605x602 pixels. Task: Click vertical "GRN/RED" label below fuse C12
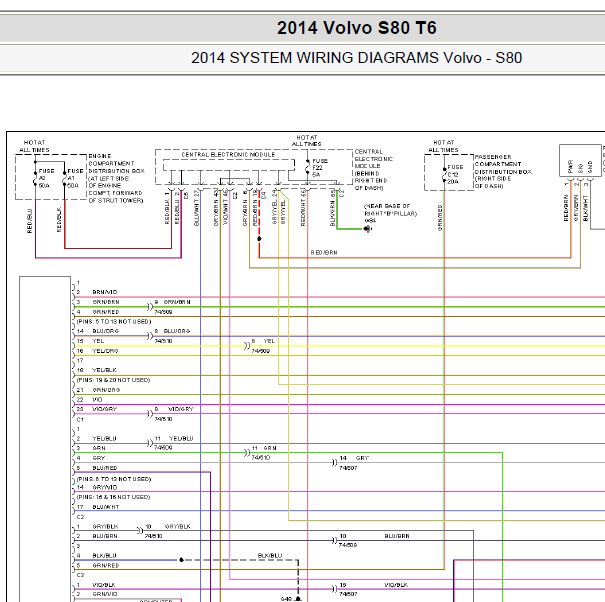440,218
